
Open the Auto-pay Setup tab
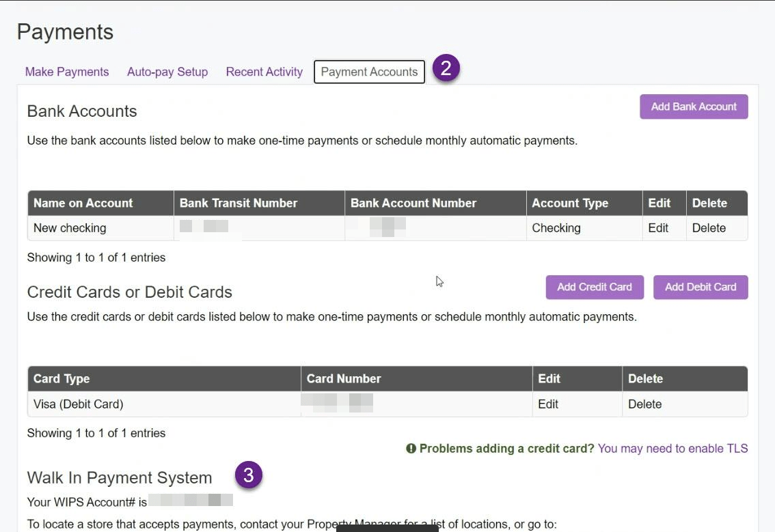(167, 71)
